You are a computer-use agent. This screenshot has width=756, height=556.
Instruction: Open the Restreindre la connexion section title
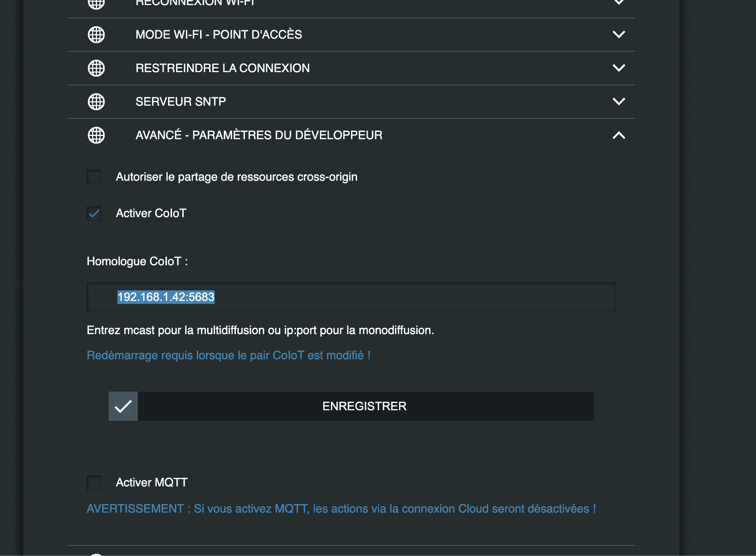(x=223, y=68)
